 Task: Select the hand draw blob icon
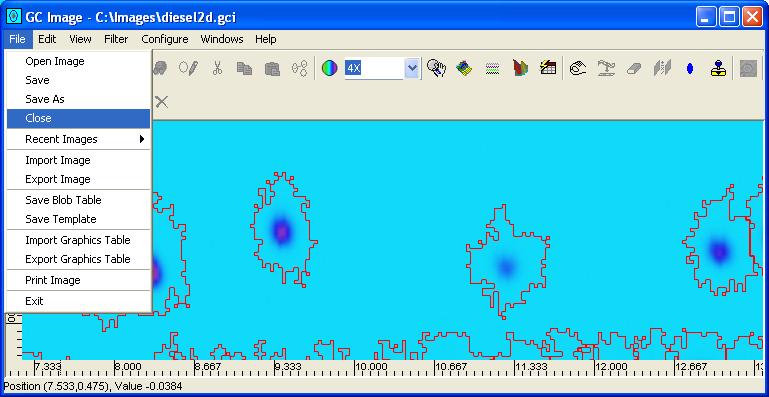[x=578, y=68]
